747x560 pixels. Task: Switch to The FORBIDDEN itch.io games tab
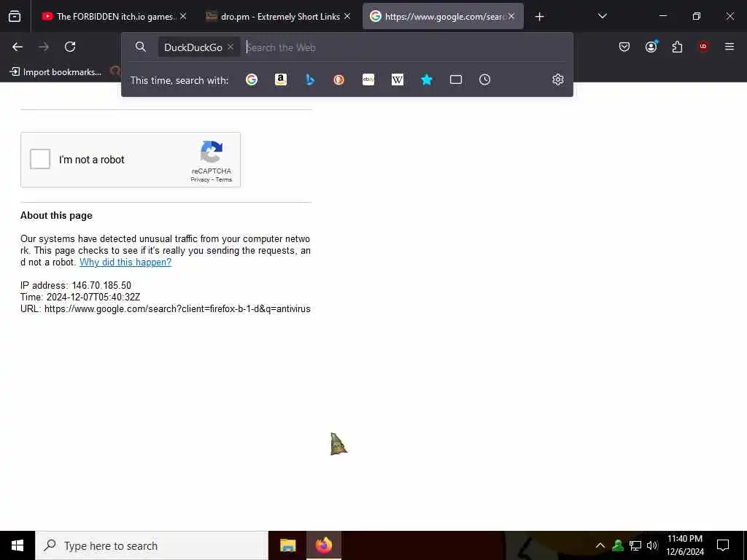(115, 17)
